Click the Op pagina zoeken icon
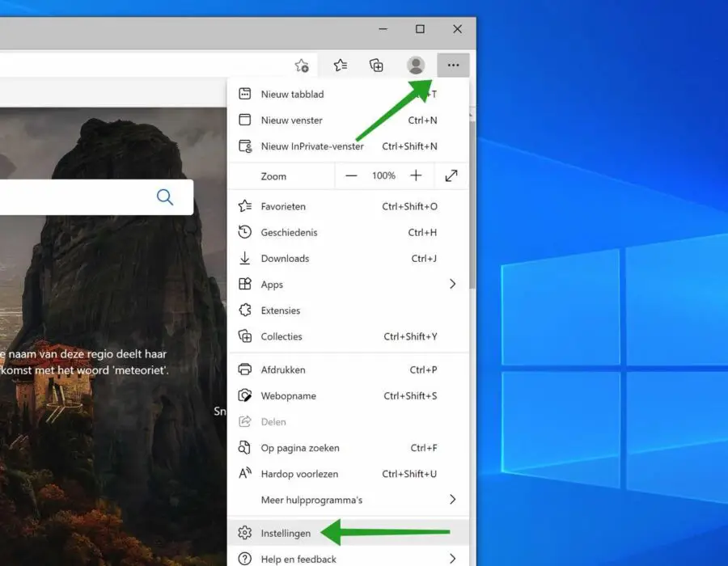Image resolution: width=728 pixels, height=566 pixels. coord(244,447)
